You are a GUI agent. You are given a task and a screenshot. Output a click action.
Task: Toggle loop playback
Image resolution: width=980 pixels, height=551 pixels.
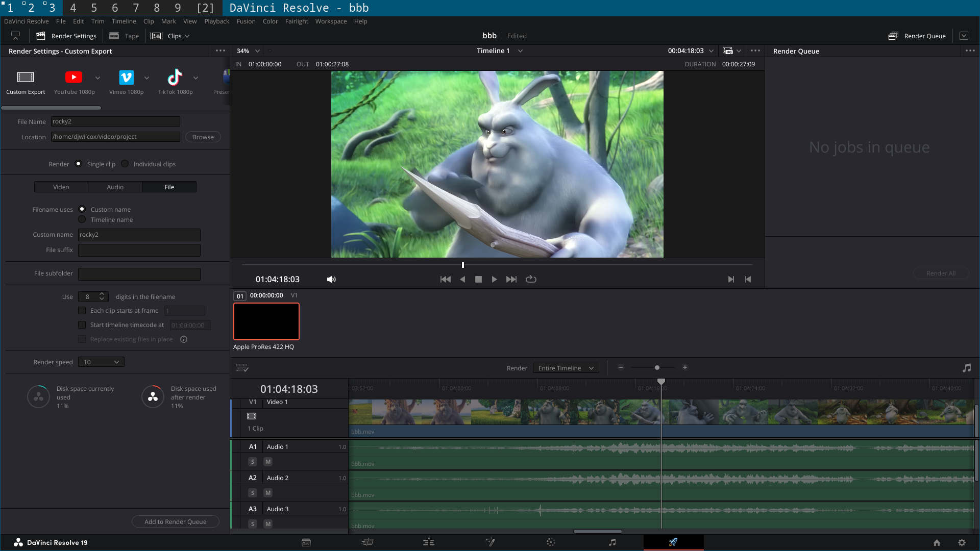pyautogui.click(x=531, y=279)
